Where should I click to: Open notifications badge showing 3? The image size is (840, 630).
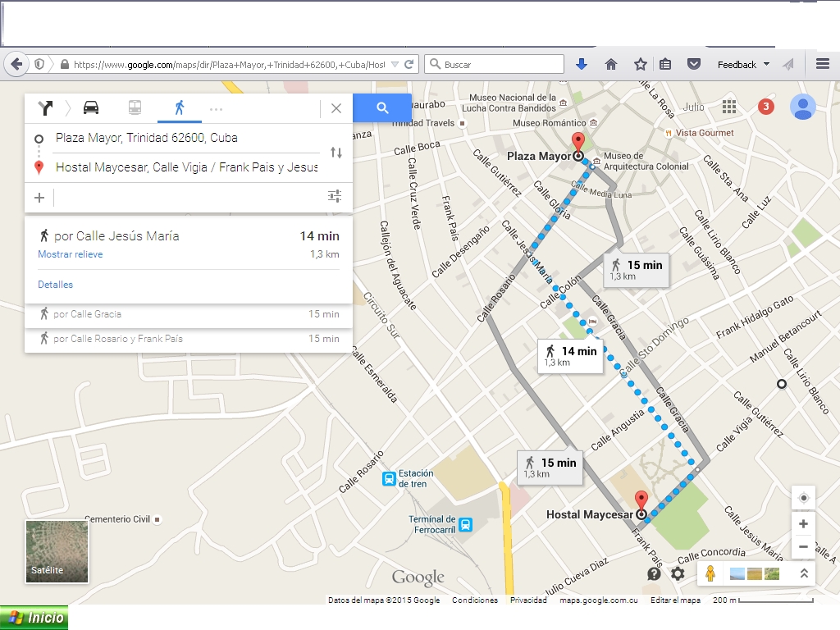click(766, 107)
